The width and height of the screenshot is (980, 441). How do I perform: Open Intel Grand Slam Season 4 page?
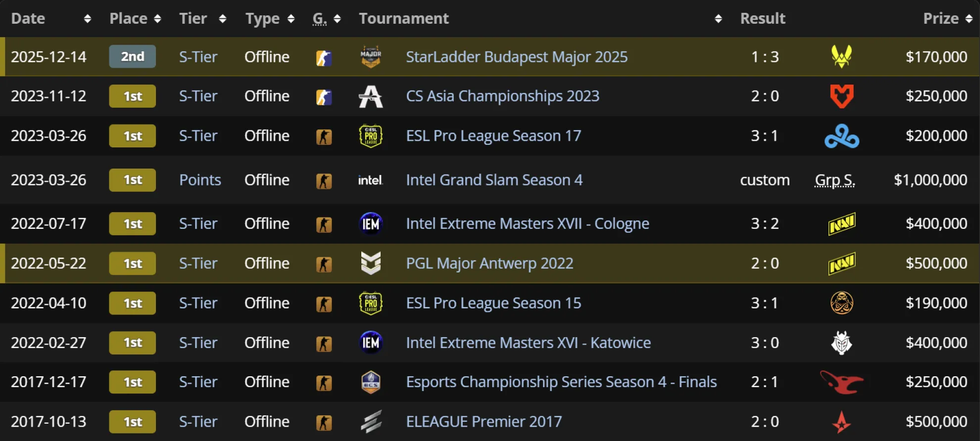[494, 180]
